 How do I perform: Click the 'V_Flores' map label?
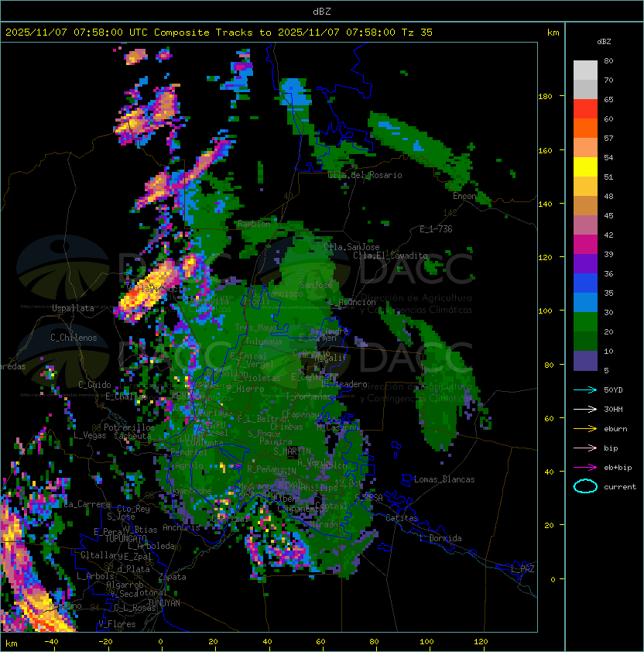coord(117,624)
